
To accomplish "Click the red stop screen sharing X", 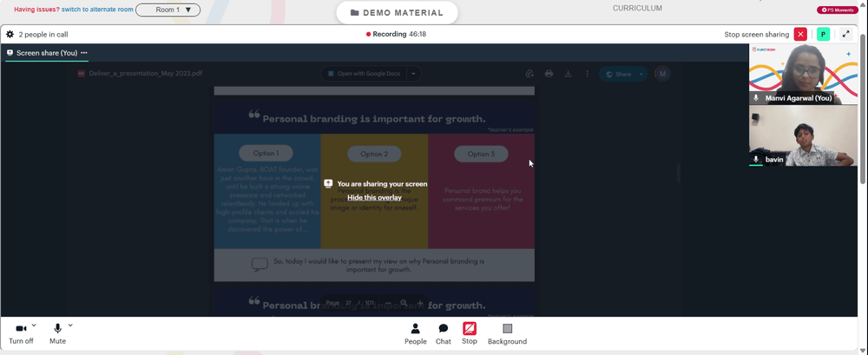I will point(800,35).
